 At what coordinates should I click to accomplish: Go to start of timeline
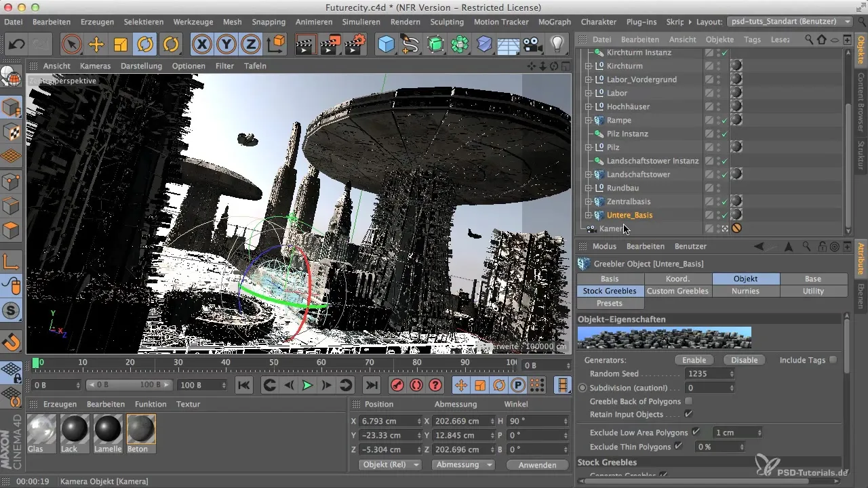point(244,385)
